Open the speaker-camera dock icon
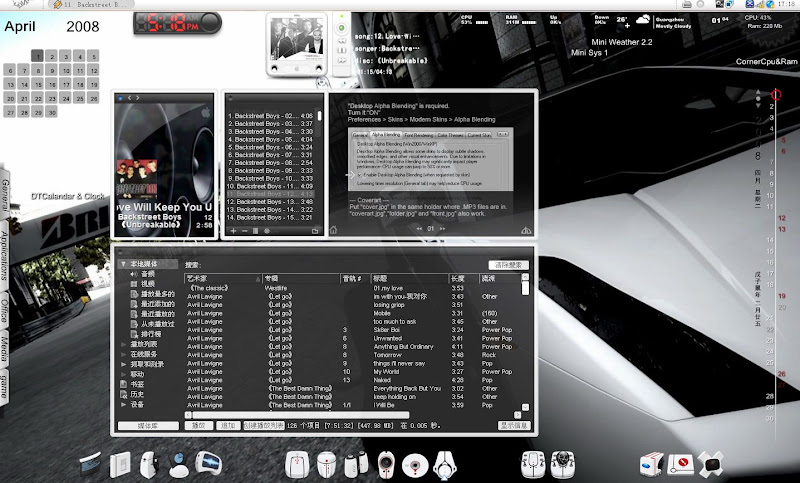 click(386, 465)
